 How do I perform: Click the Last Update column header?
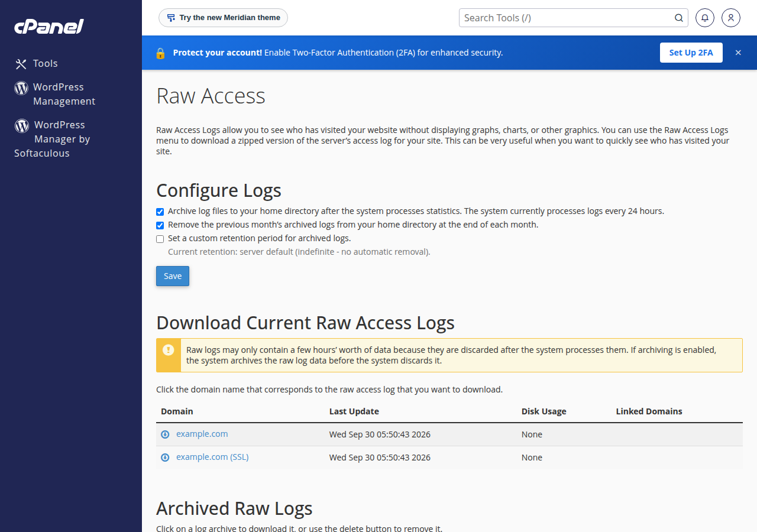pos(354,411)
